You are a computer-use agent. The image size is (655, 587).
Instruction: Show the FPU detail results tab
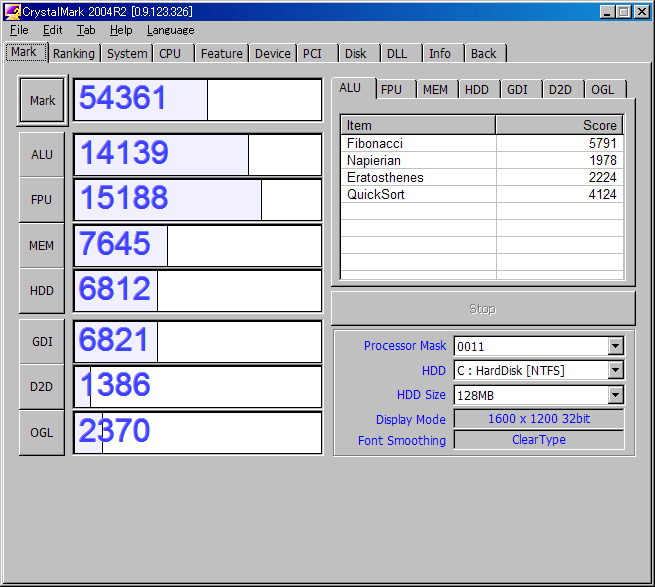[396, 90]
